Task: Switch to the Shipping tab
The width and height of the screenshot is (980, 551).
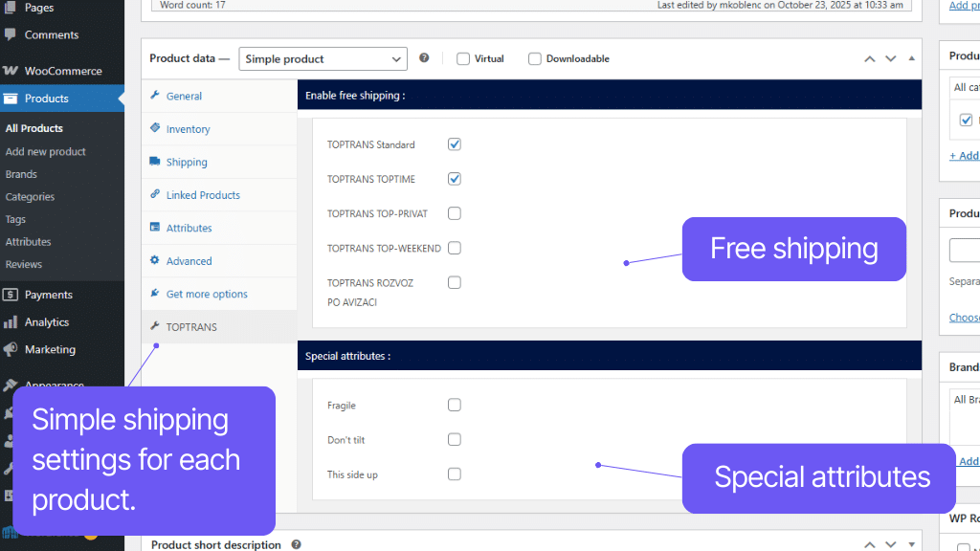Action: (x=219, y=162)
